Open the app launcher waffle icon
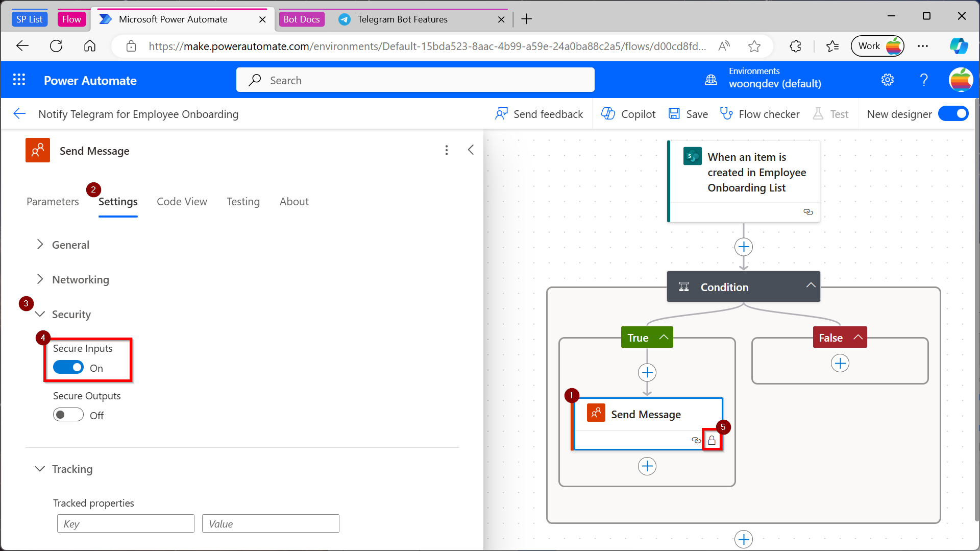This screenshot has width=980, height=551. click(19, 80)
